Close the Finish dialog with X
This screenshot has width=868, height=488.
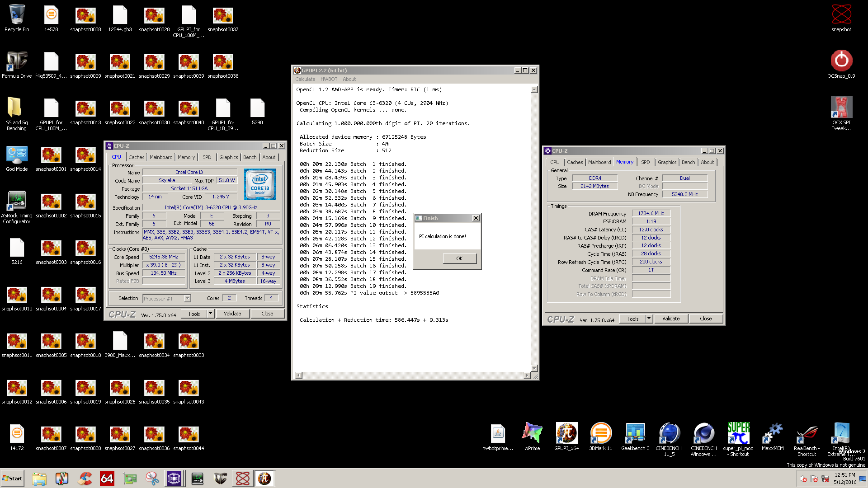coord(476,218)
